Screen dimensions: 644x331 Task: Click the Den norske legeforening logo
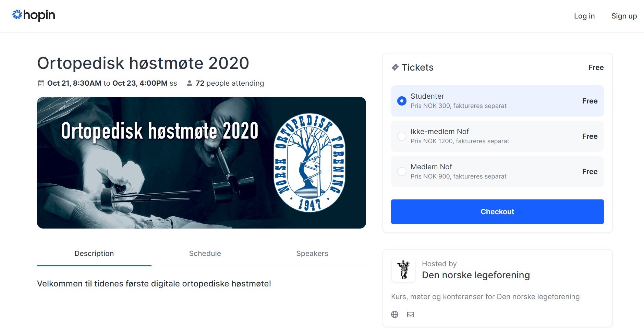pos(403,270)
